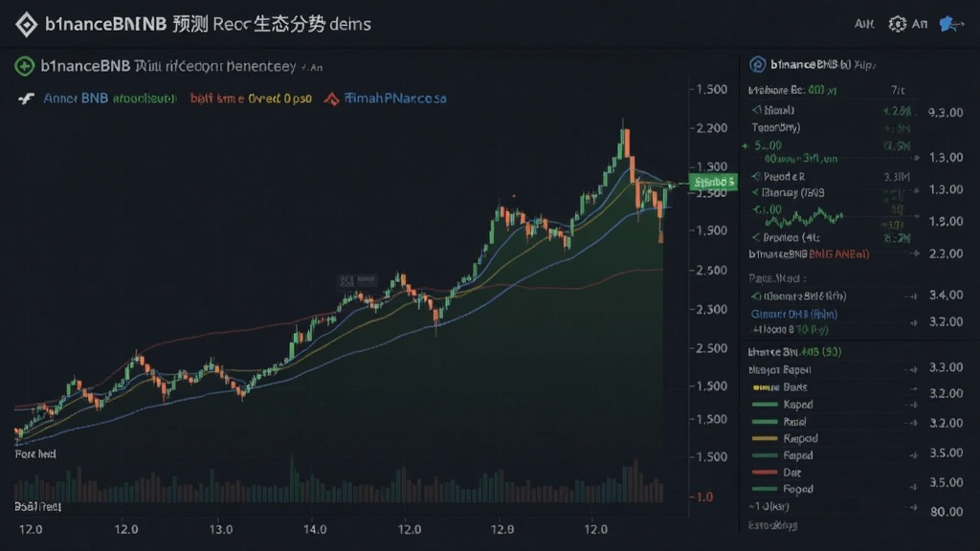
Task: Click the yellow line marker beside Bads
Action: tap(765, 387)
